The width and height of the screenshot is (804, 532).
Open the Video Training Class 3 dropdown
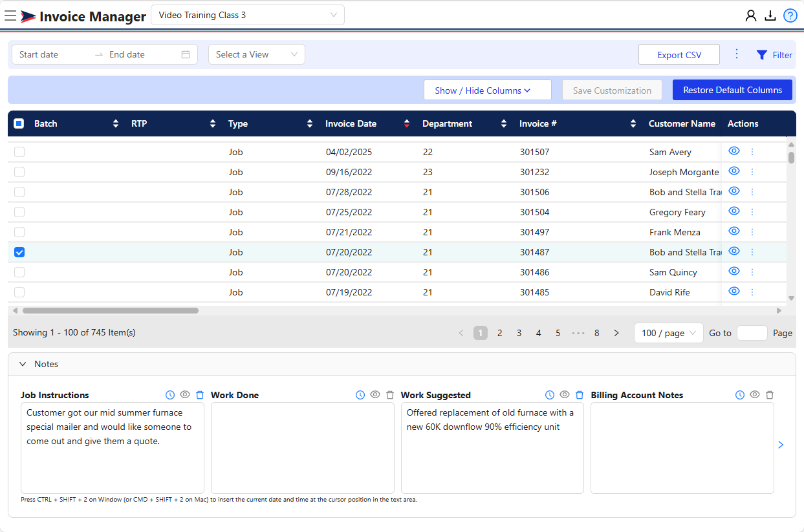pos(248,15)
